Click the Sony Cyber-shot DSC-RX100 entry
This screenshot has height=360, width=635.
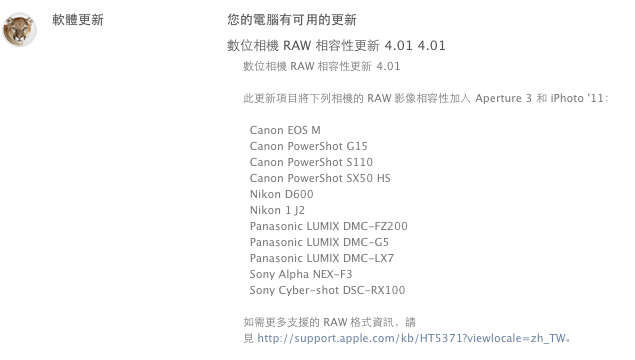pyautogui.click(x=327, y=290)
